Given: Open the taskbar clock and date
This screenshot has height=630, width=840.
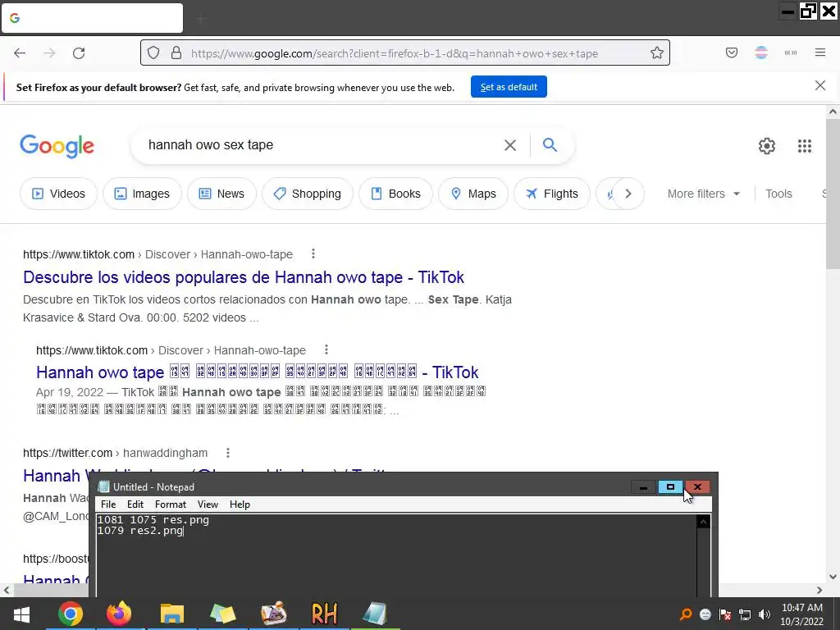Looking at the screenshot, I should point(801,614).
